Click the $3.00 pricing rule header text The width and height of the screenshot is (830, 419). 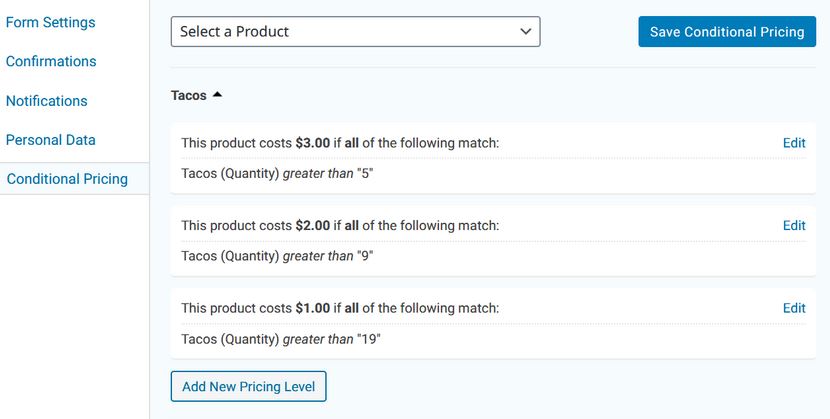click(340, 143)
